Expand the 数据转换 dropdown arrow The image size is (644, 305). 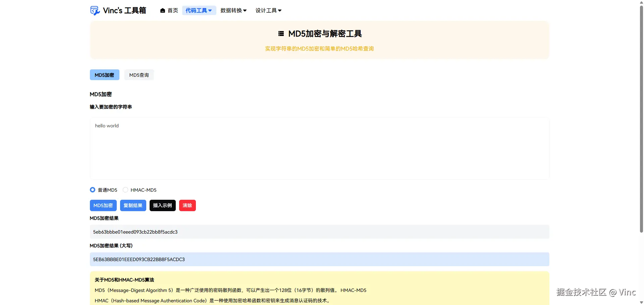click(245, 11)
